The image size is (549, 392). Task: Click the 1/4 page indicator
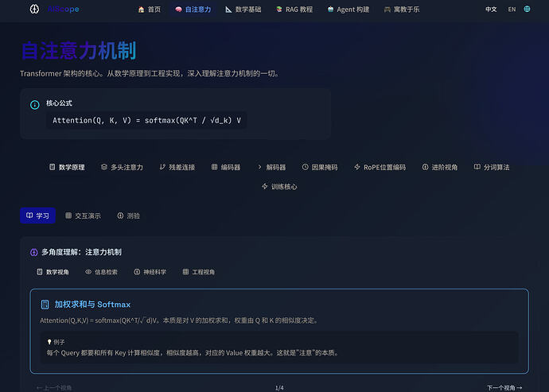pos(279,388)
